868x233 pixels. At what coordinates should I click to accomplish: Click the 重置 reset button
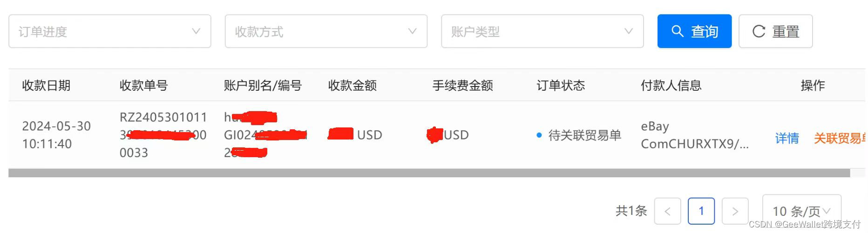click(775, 31)
